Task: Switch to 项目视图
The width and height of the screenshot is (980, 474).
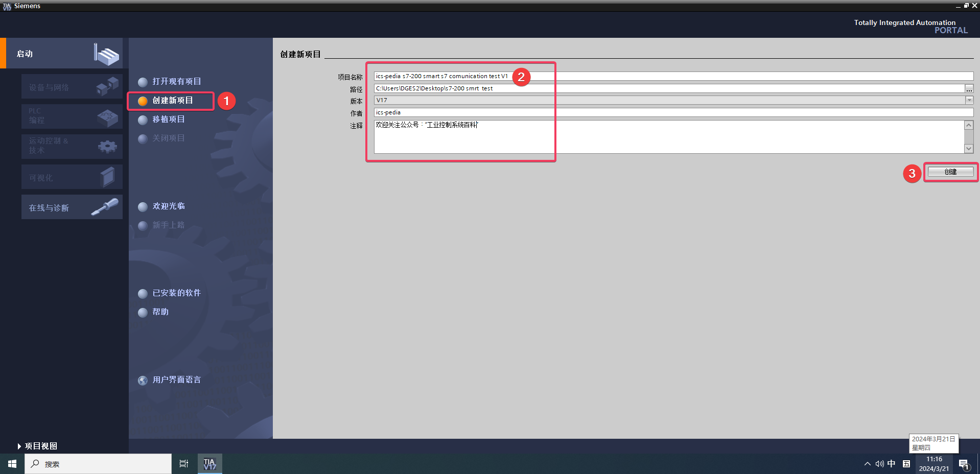Action: [x=41, y=446]
